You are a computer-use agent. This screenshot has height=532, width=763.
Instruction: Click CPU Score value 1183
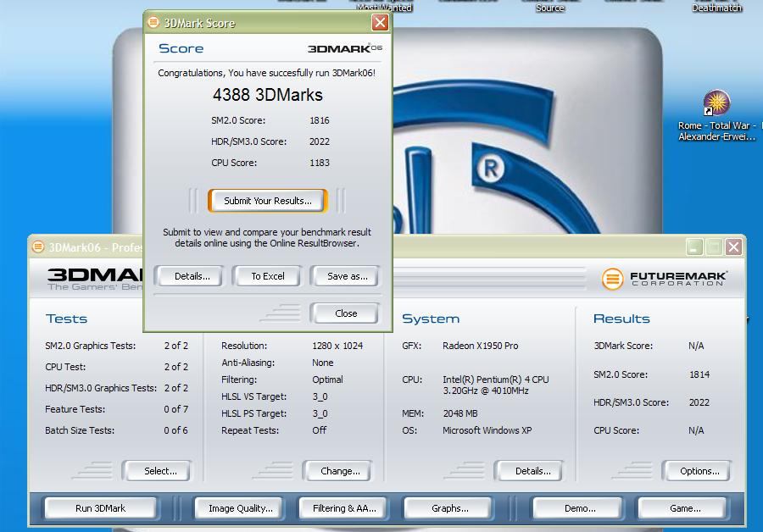click(320, 163)
